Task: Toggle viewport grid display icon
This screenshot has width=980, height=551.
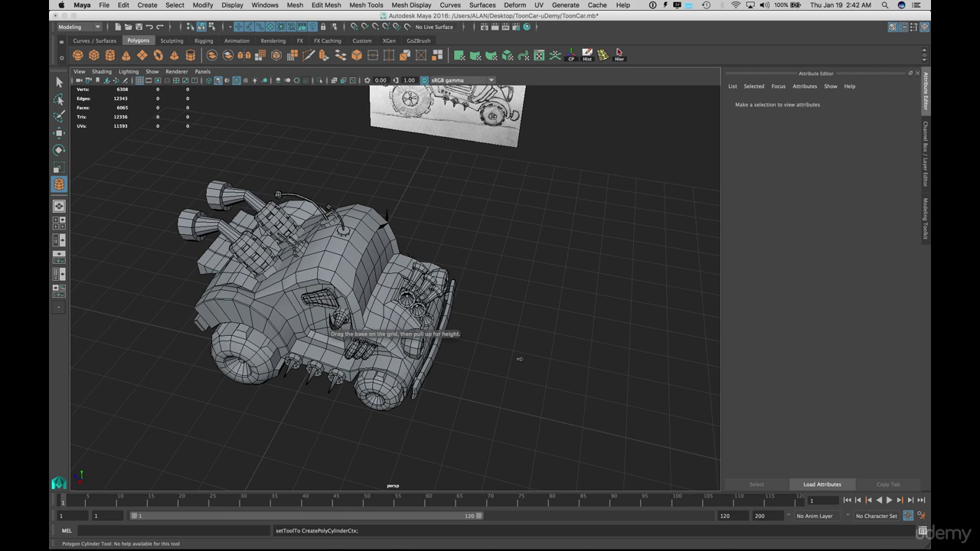Action: coord(139,80)
